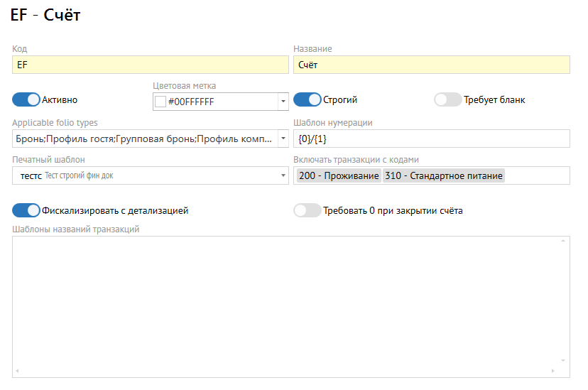This screenshot has height=390, width=588.
Task: Expand the Applicable folio types dropdown
Action: [283, 139]
